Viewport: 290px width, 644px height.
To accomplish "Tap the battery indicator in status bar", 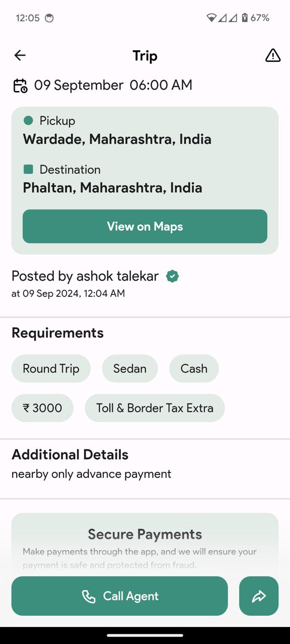I will [245, 18].
